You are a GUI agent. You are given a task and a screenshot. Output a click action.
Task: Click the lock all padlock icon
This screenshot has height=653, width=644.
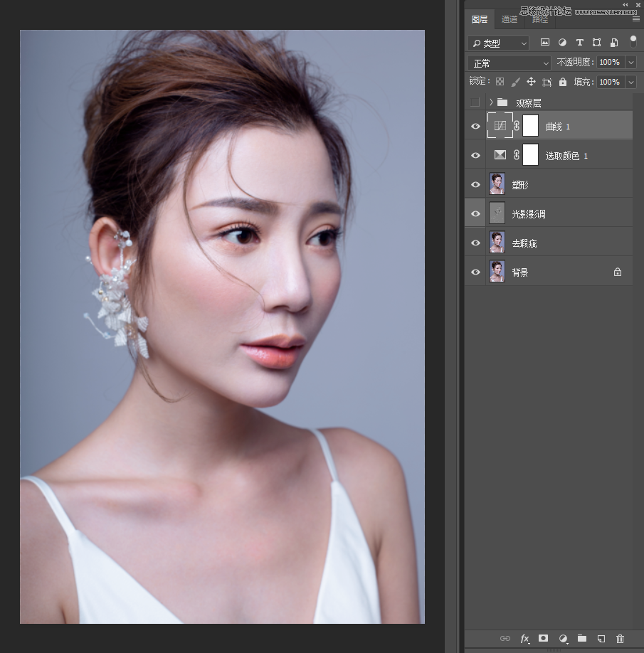(563, 83)
